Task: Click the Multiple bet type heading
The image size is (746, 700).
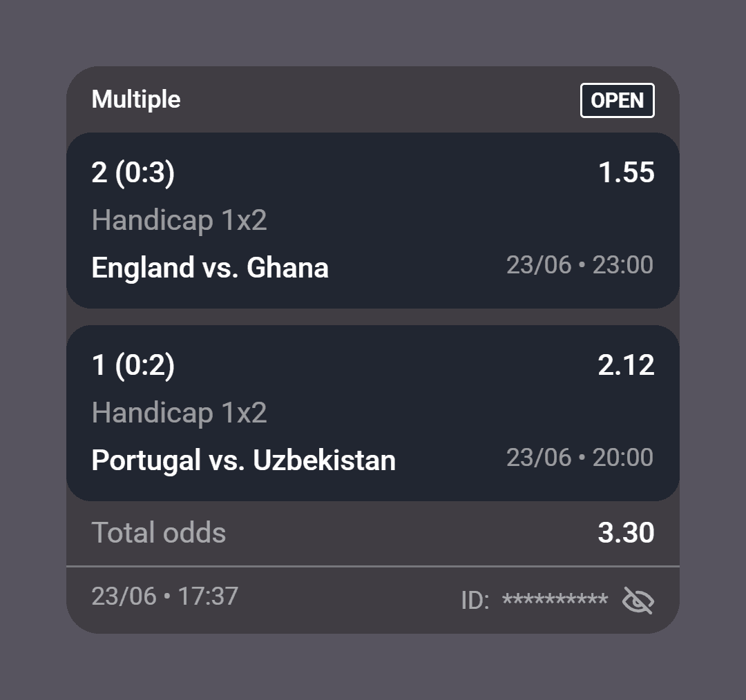Action: pyautogui.click(x=136, y=100)
